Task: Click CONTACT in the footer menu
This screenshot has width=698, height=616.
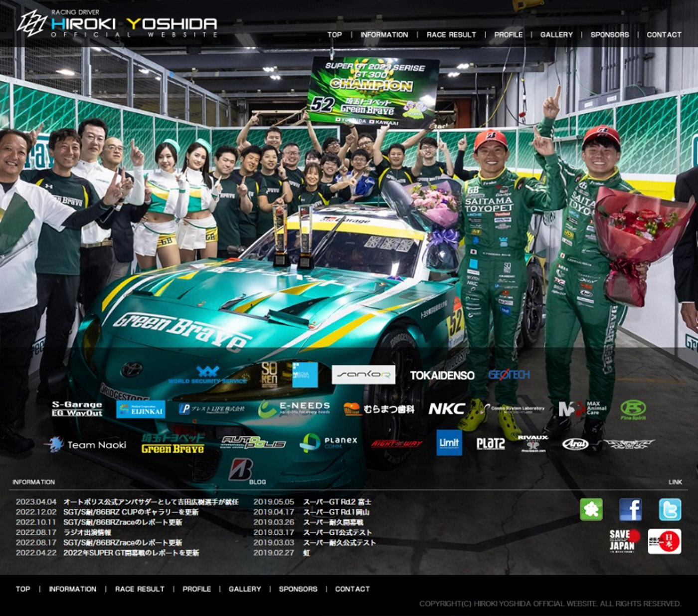Action: [352, 589]
